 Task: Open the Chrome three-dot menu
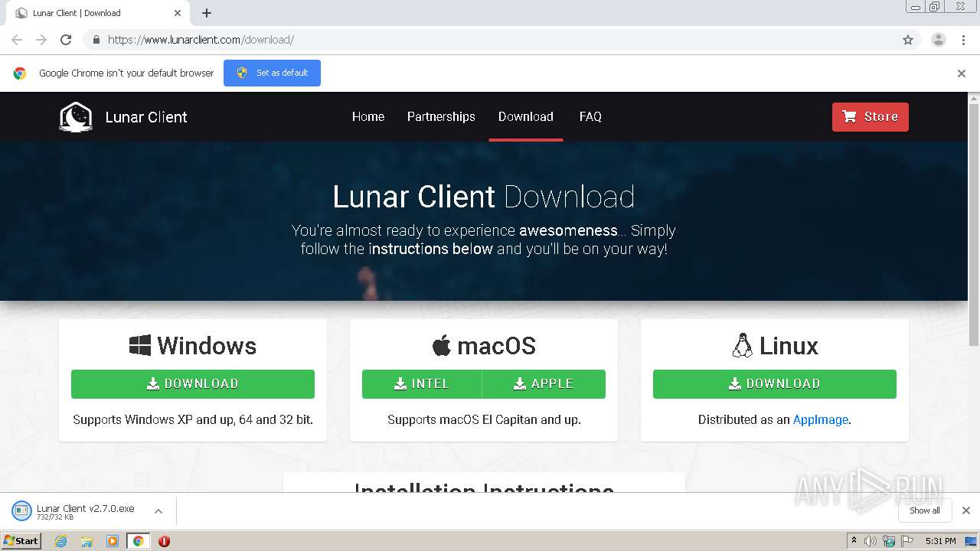click(x=964, y=40)
